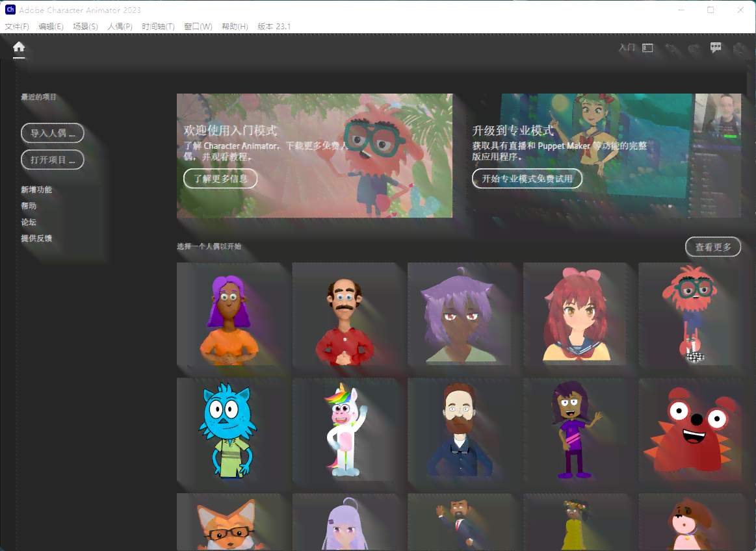This screenshot has width=756, height=551.
Task: Select the bearded man in navy suit puppet
Action: pos(459,429)
